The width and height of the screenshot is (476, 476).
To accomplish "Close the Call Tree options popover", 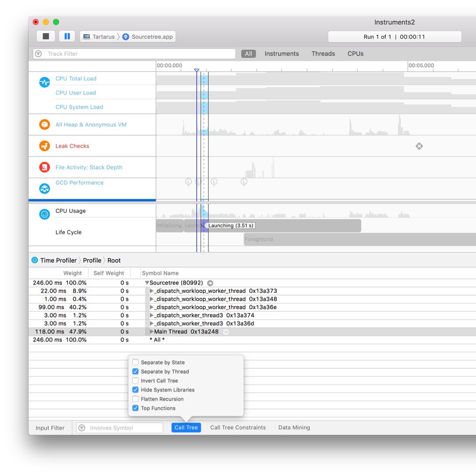I will point(186,427).
